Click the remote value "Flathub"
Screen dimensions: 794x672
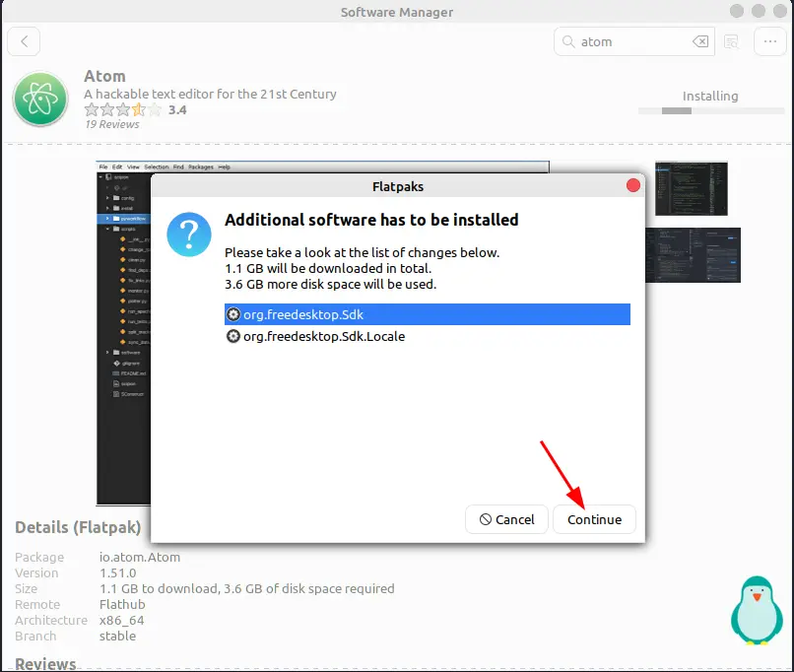[122, 605]
